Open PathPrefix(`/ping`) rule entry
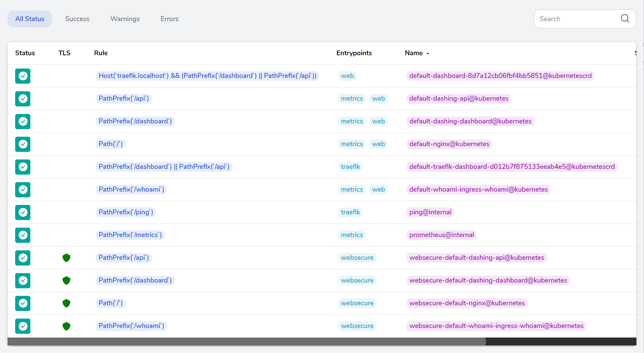 click(x=126, y=212)
